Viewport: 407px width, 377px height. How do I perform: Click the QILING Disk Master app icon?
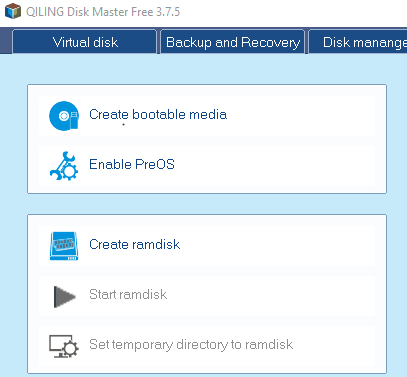tap(13, 11)
